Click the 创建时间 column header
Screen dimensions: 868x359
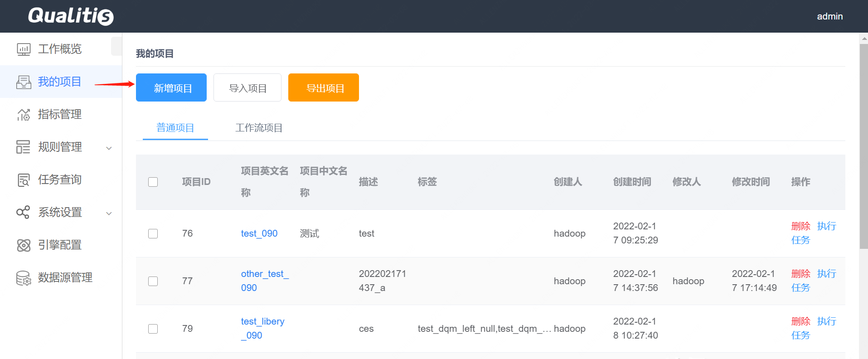[632, 182]
